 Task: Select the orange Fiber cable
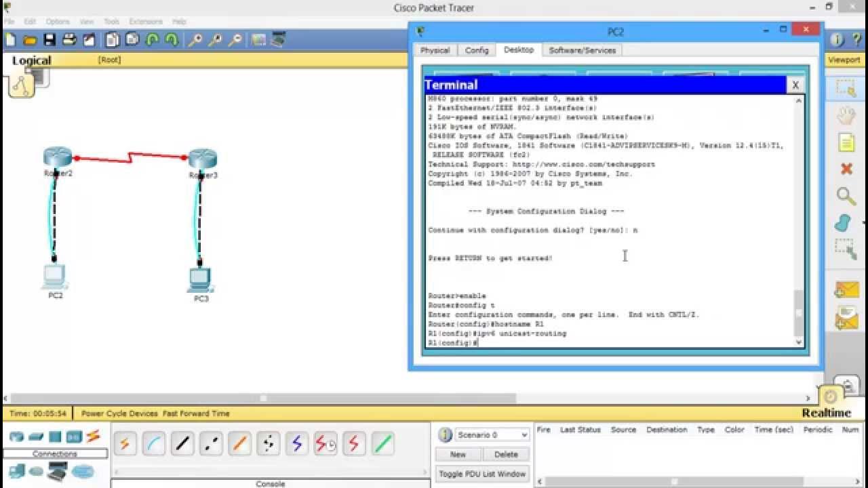click(239, 444)
